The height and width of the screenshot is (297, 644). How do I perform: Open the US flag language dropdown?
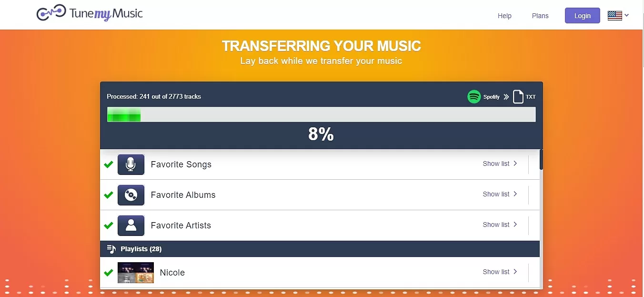tap(618, 16)
